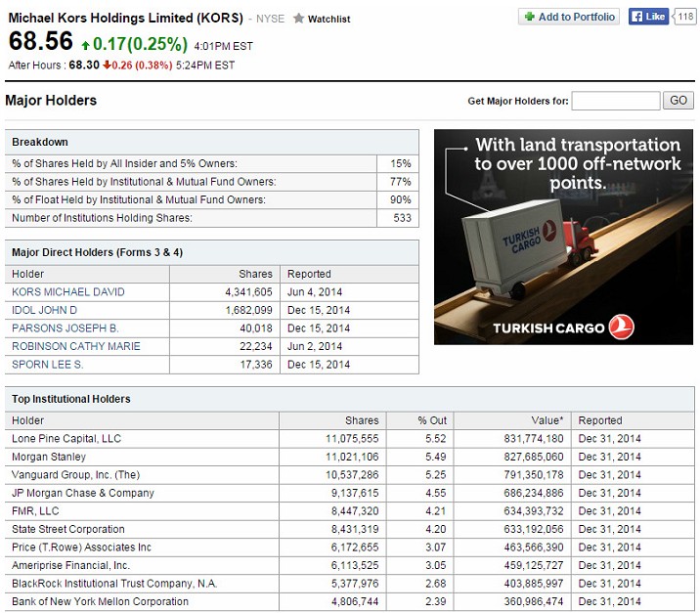Open the ROBINSON CATHY MARIE holder link

tap(76, 346)
